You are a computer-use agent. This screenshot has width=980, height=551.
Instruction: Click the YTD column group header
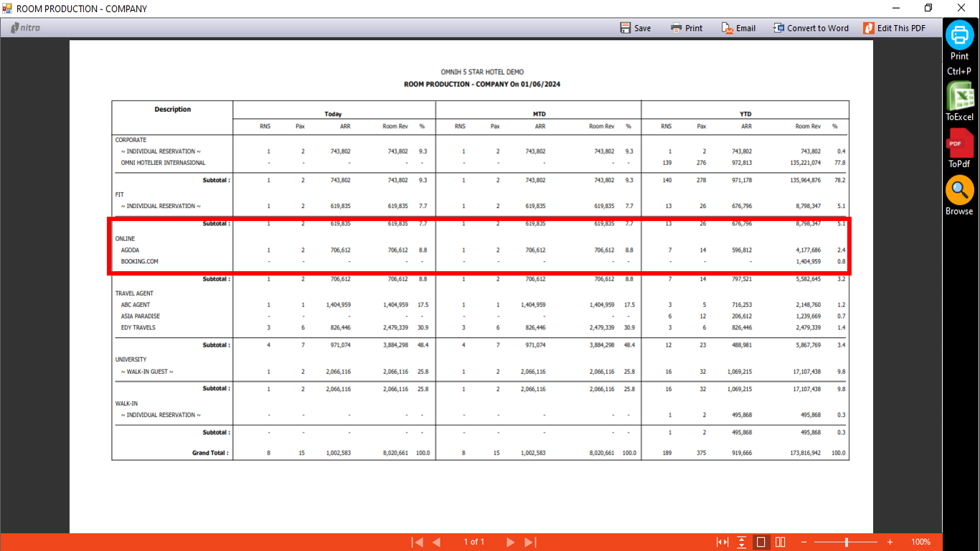(x=745, y=114)
